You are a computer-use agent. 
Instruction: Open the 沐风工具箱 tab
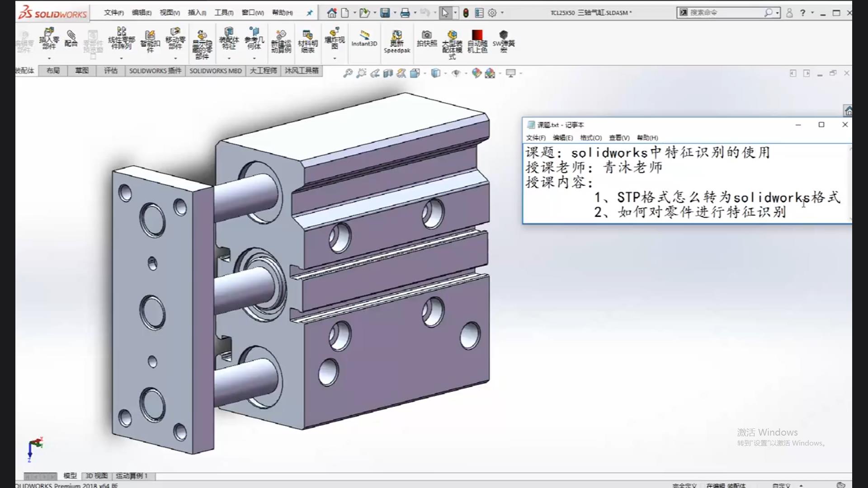(302, 70)
